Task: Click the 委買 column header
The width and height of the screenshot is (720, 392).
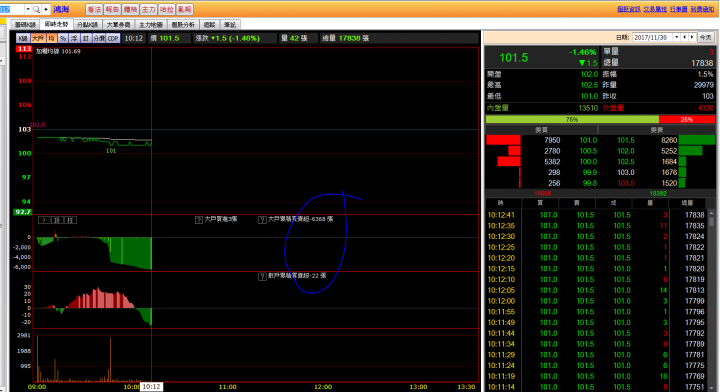Action: click(541, 130)
